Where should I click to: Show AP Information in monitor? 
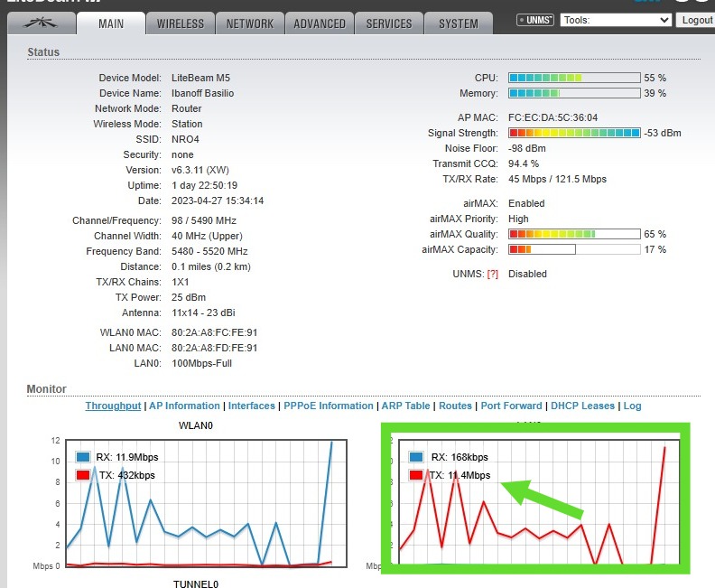[x=184, y=406]
